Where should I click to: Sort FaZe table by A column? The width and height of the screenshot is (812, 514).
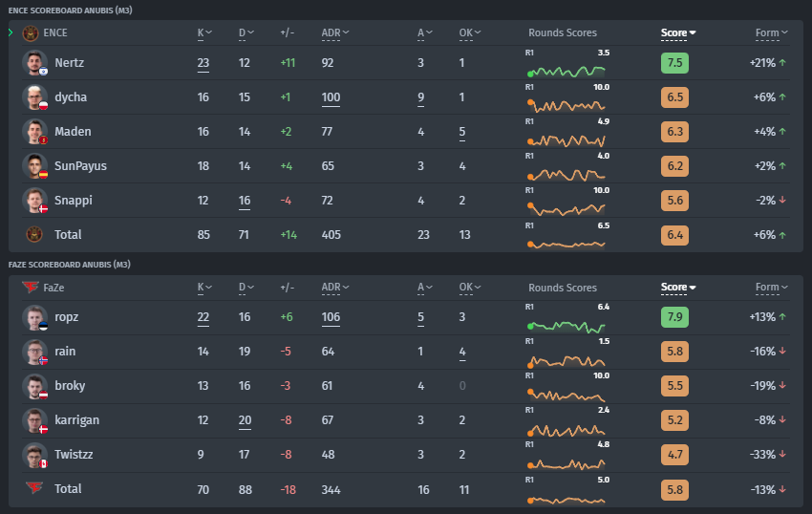pos(425,288)
